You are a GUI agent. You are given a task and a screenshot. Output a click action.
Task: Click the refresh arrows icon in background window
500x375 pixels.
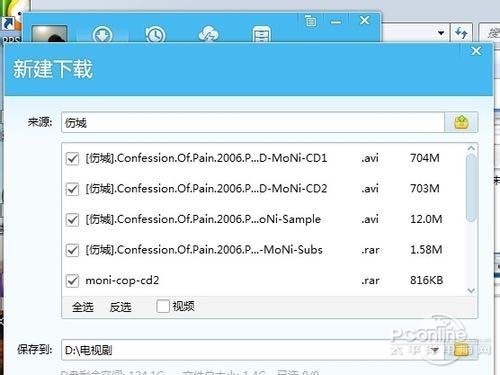pos(461,33)
